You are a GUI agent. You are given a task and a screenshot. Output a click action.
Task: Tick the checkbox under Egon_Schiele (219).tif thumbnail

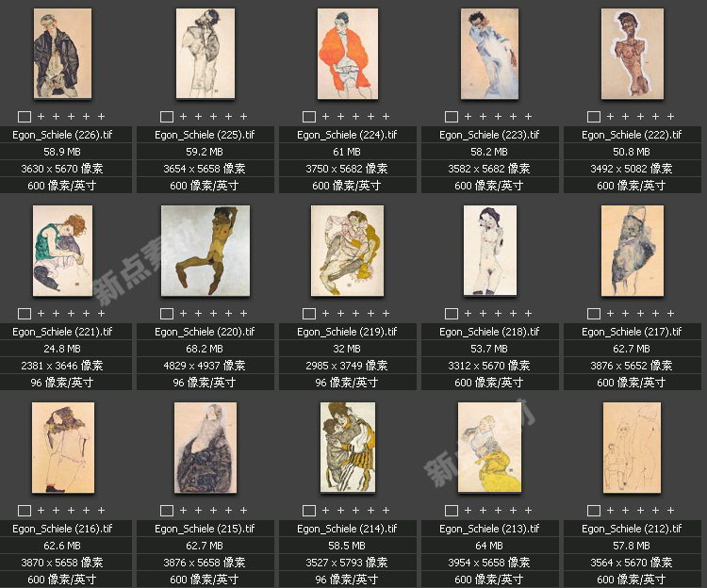coord(309,314)
